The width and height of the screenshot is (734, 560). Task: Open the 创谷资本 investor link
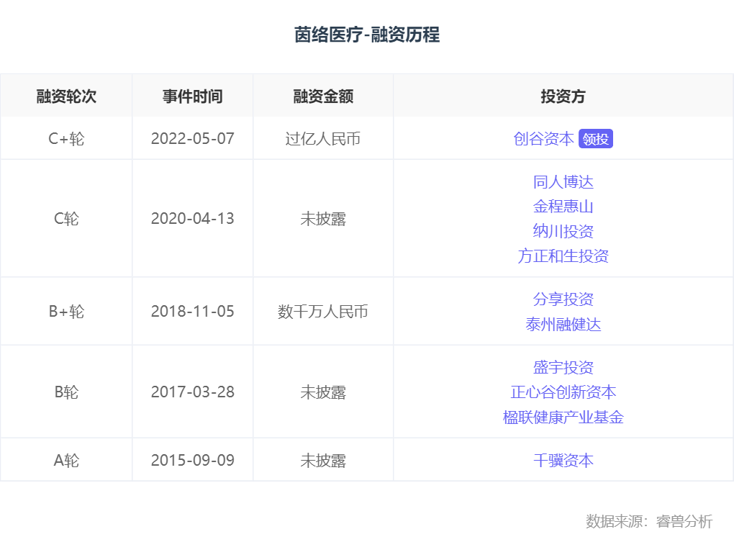pyautogui.click(x=543, y=139)
